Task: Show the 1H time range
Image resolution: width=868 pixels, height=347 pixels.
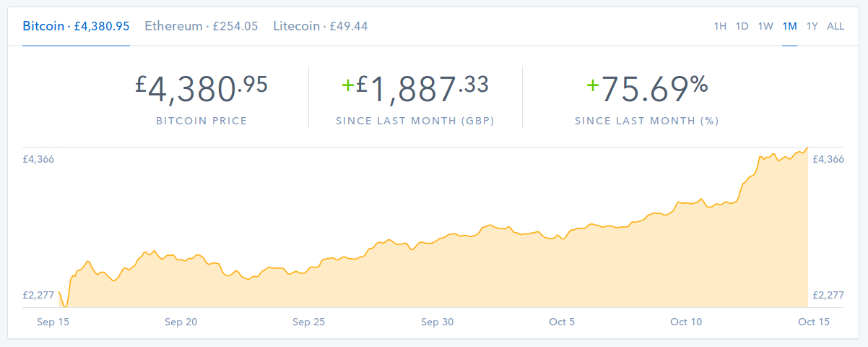Action: pos(720,27)
